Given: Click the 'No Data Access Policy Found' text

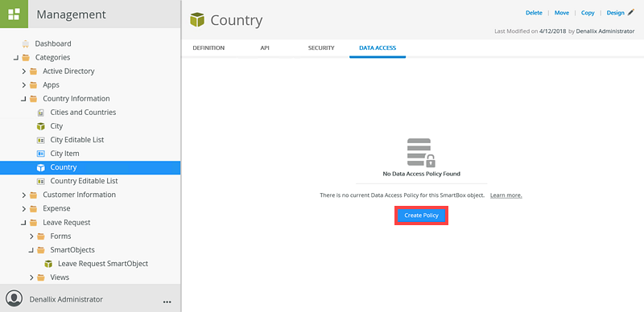Looking at the screenshot, I should (x=421, y=174).
